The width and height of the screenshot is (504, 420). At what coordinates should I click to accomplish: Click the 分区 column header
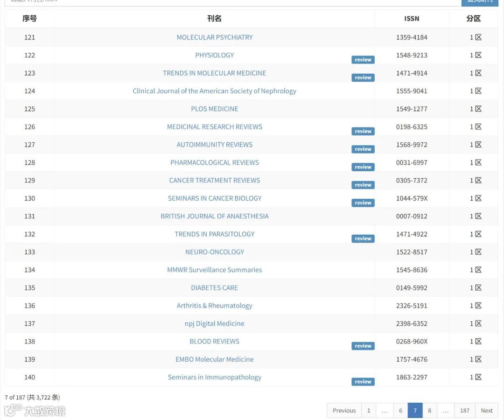coord(474,19)
